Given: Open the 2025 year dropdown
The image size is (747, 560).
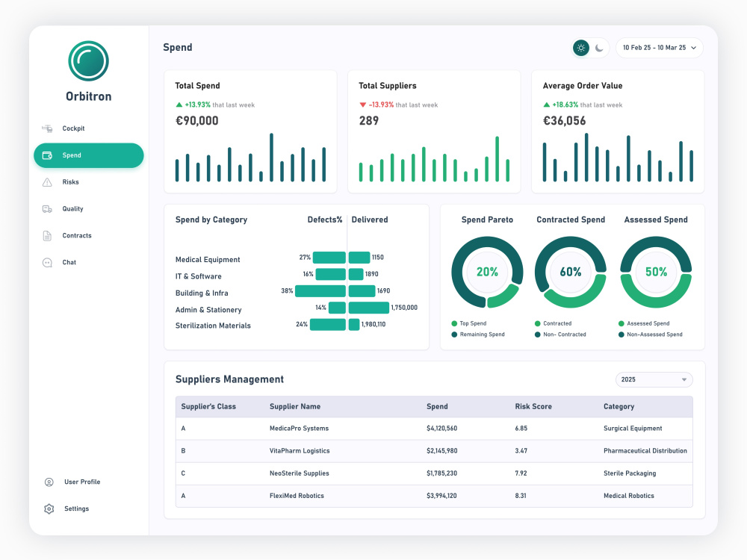Looking at the screenshot, I should pyautogui.click(x=654, y=379).
